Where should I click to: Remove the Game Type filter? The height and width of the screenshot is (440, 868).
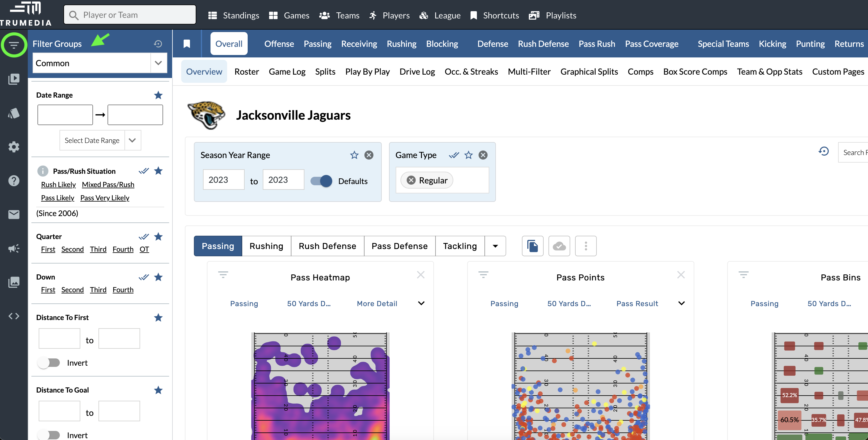[483, 155]
